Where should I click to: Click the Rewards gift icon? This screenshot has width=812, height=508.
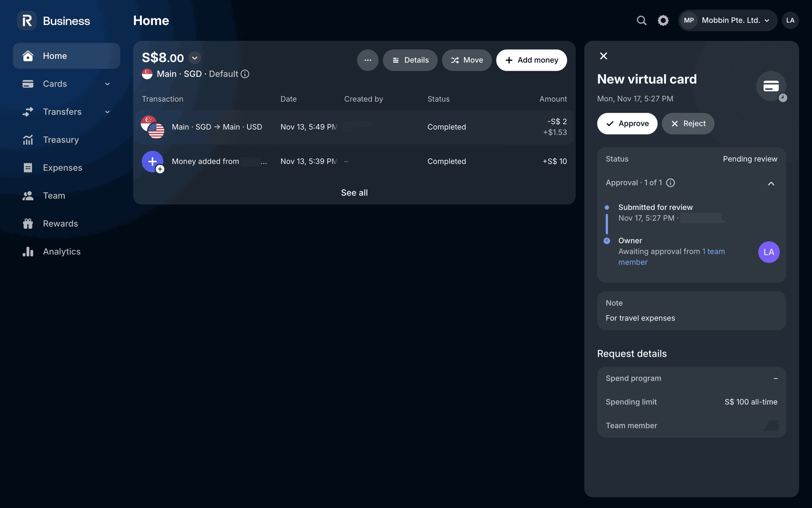point(28,224)
